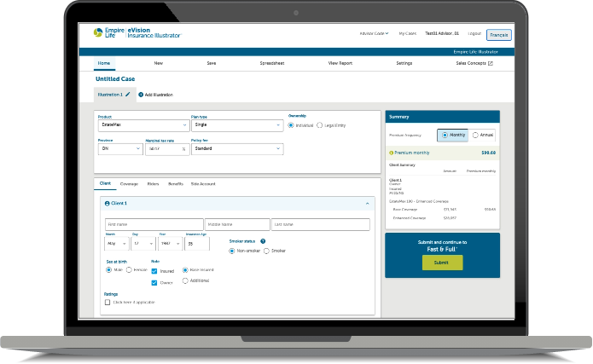Tick the Ratings applicable checkbox
The image size is (593, 364).
click(x=107, y=302)
